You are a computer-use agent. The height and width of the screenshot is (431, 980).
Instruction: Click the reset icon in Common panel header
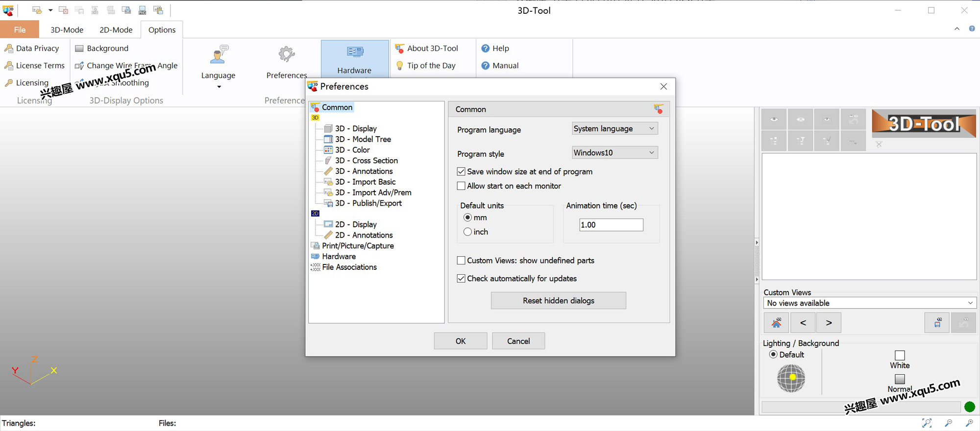pos(659,109)
